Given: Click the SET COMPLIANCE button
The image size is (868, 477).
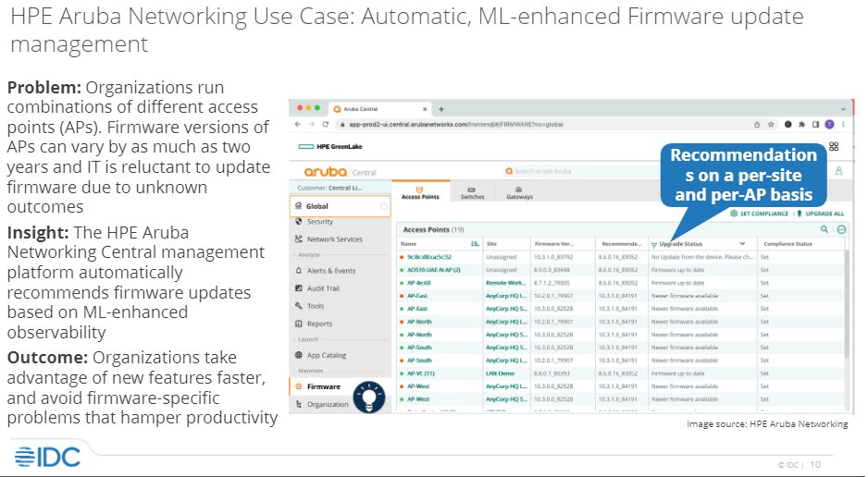Looking at the screenshot, I should click(760, 214).
